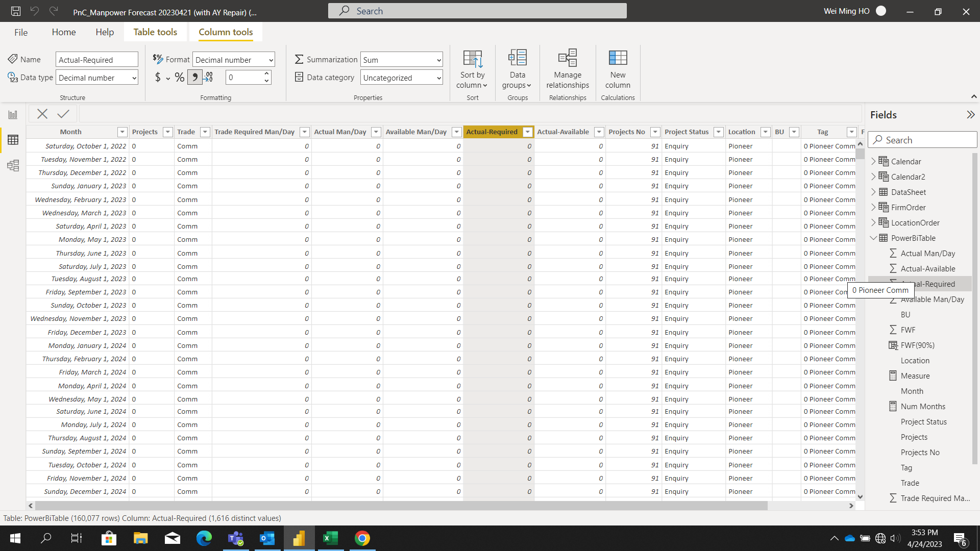Expand the LocationOrder table in Fields
This screenshot has width=980, height=551.
click(x=873, y=222)
